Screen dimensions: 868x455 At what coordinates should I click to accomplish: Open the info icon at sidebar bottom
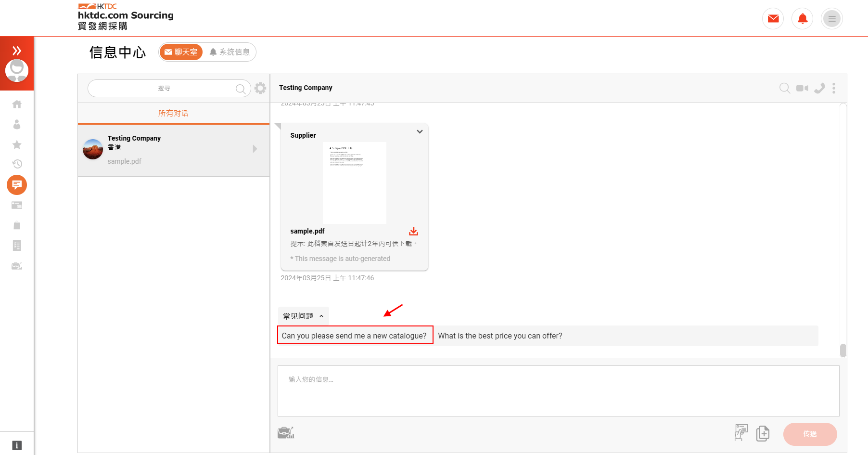(x=17, y=445)
